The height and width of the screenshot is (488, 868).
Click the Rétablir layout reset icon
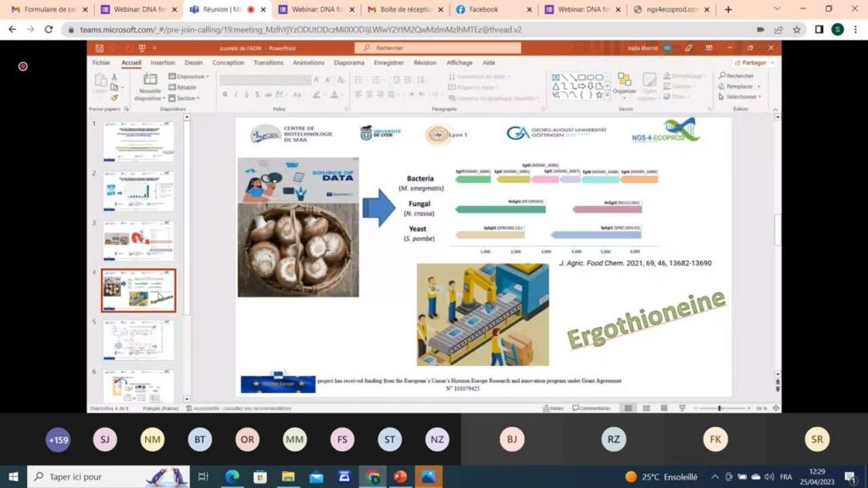[183, 87]
